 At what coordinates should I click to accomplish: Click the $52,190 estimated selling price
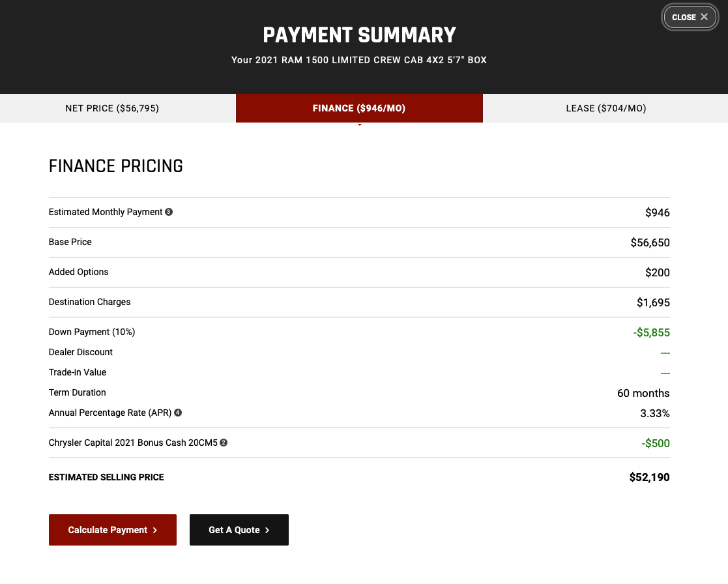coord(649,477)
